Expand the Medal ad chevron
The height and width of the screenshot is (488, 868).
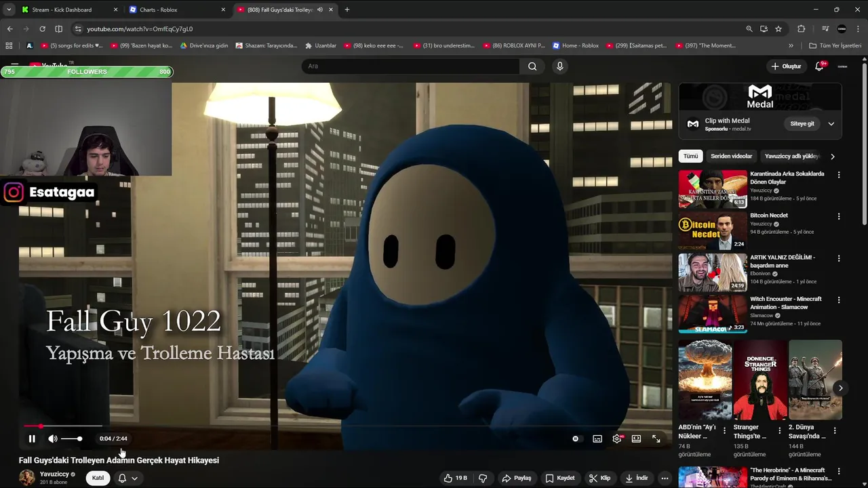[831, 124]
